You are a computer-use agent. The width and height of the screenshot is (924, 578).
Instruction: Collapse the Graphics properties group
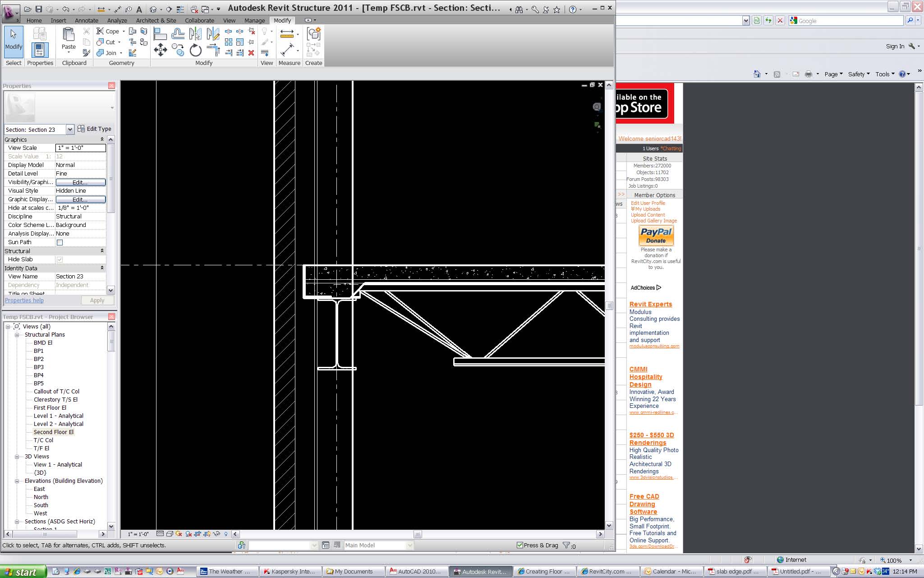[x=102, y=139]
